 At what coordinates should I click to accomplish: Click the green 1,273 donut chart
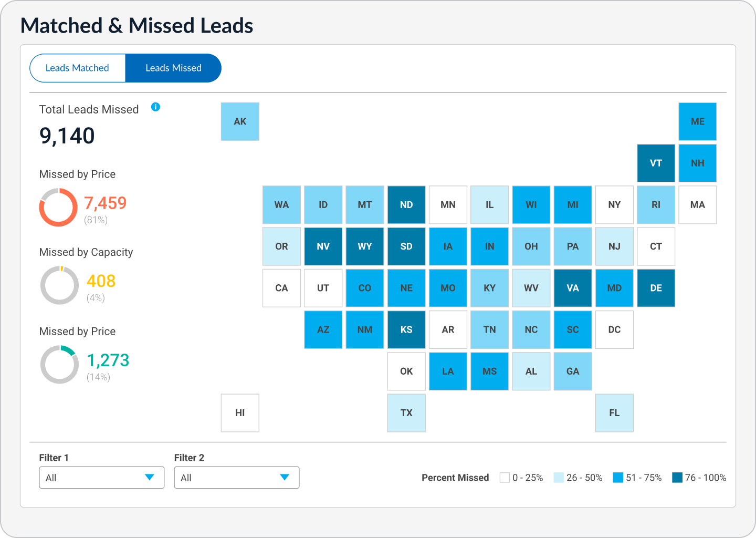(59, 364)
